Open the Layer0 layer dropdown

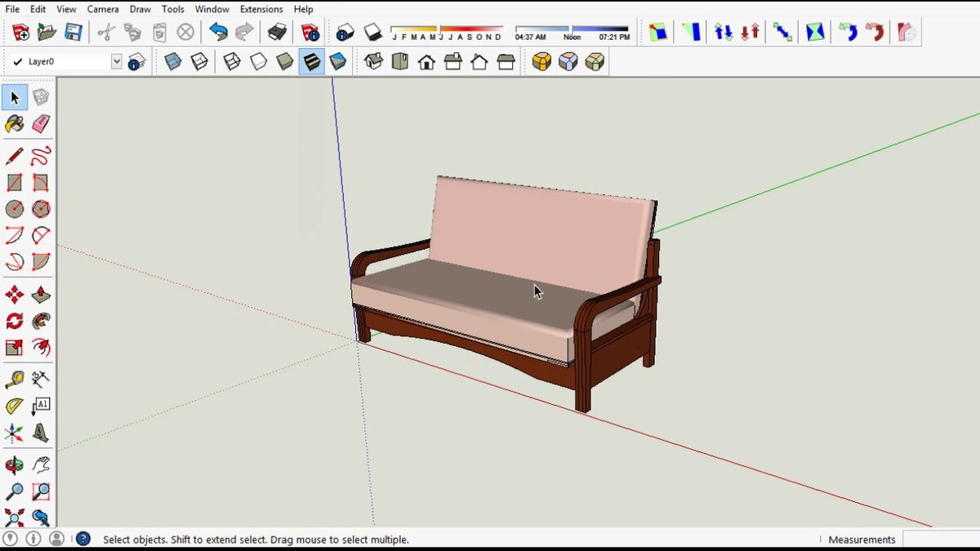coord(116,61)
